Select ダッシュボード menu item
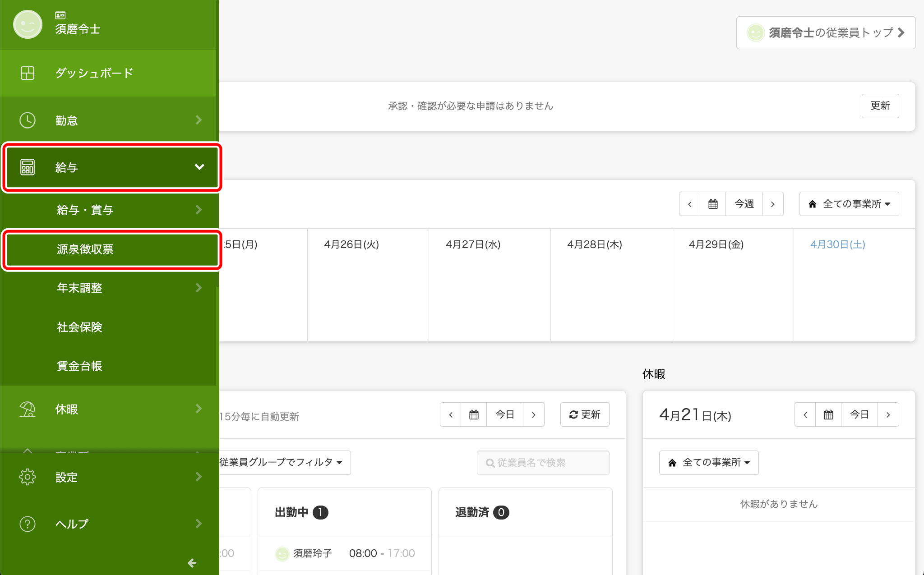924x575 pixels. click(x=108, y=73)
